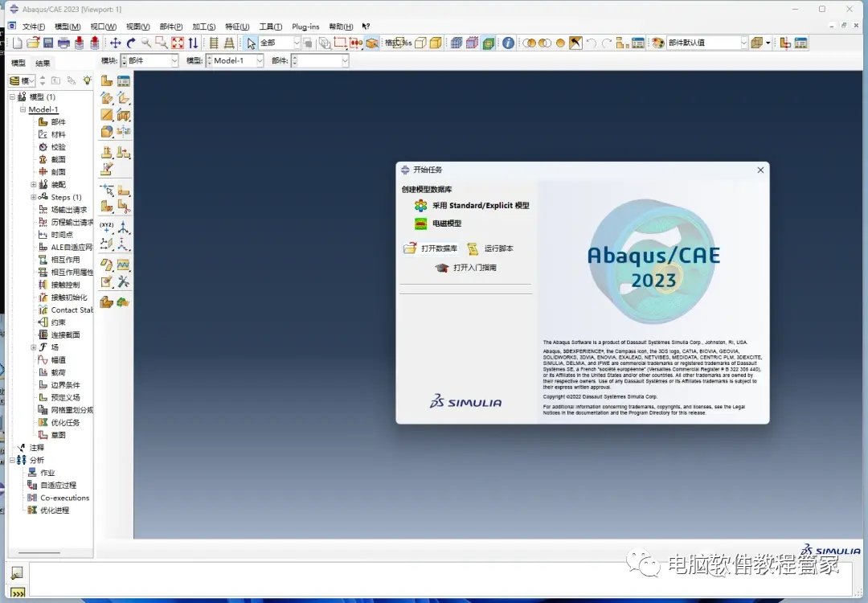Click 采用 Standard/Explicit 模型 in start dialog
The image size is (868, 603).
click(472, 206)
